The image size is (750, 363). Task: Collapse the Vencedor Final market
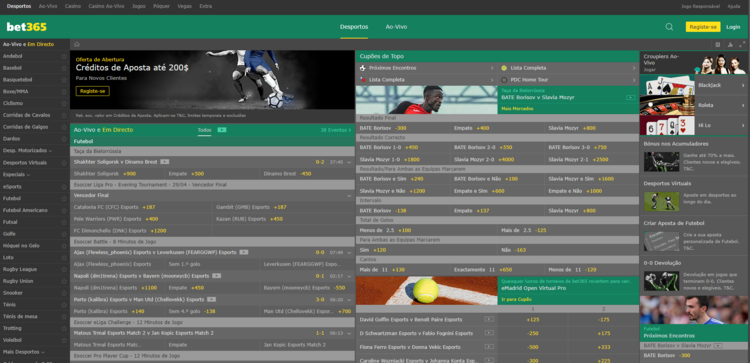click(x=349, y=196)
